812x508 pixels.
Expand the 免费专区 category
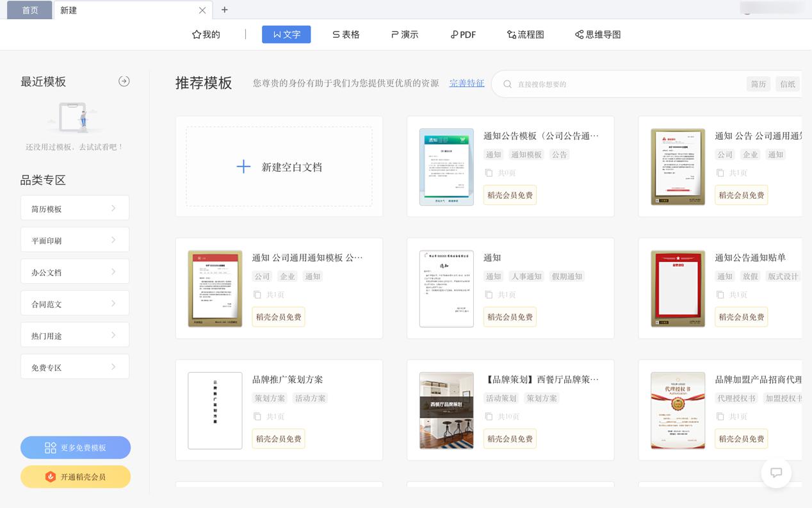coord(75,367)
